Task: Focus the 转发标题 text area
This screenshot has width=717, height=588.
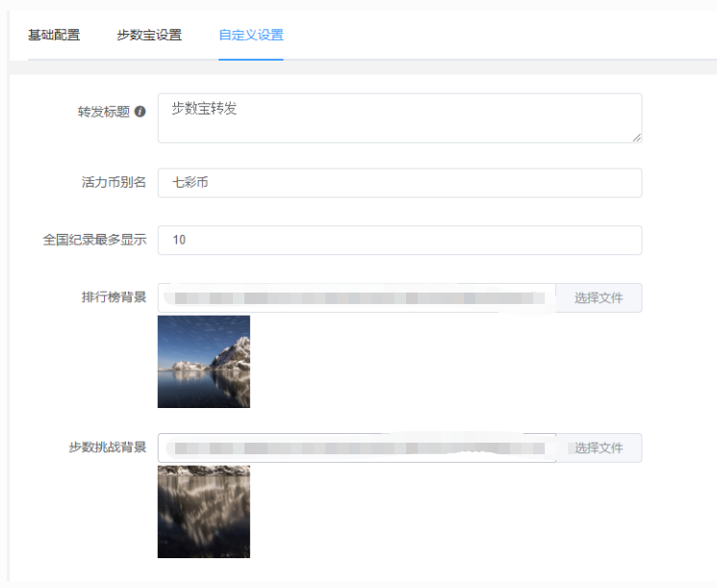Action: [399, 118]
